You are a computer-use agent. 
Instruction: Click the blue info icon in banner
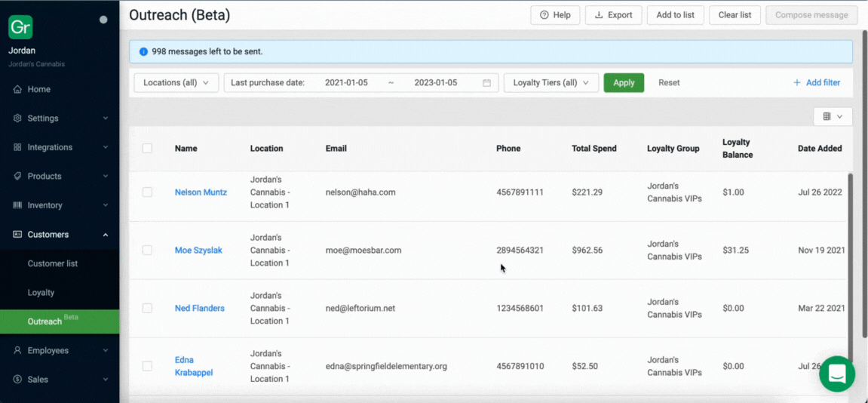coord(143,52)
